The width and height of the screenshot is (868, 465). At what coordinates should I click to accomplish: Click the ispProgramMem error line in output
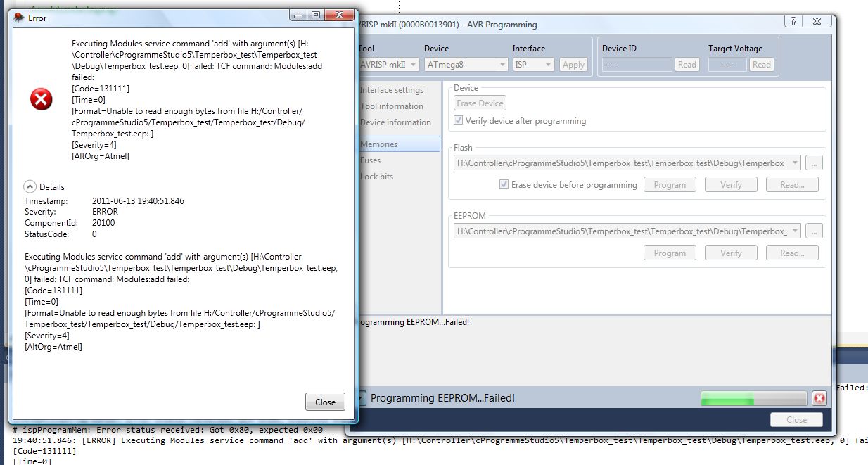(x=167, y=430)
